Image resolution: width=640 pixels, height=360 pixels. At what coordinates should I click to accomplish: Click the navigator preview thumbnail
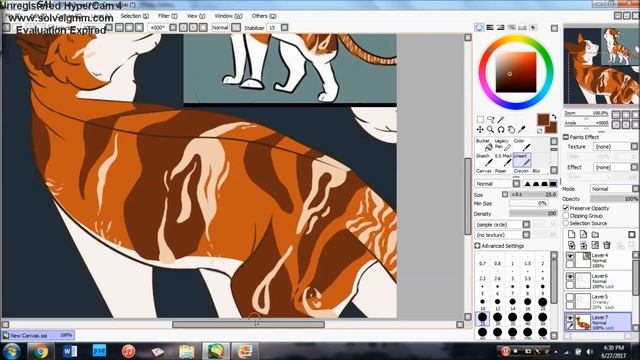coord(601,66)
